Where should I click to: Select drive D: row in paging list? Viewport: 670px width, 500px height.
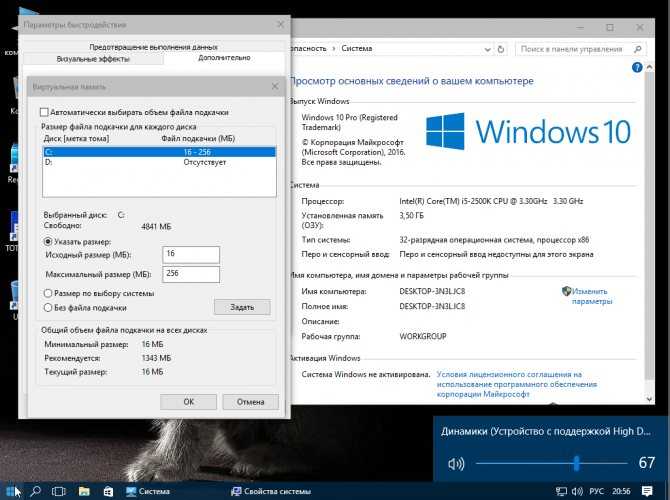coord(159,162)
